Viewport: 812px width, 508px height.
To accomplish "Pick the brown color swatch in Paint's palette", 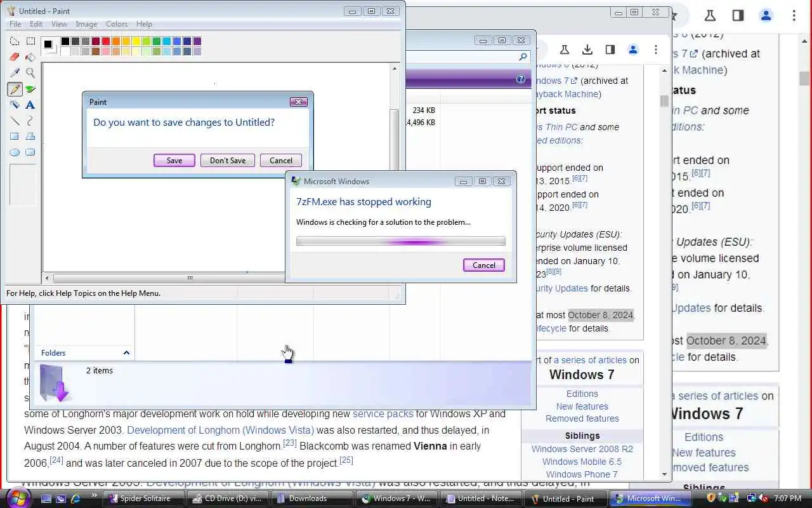I will [x=96, y=51].
